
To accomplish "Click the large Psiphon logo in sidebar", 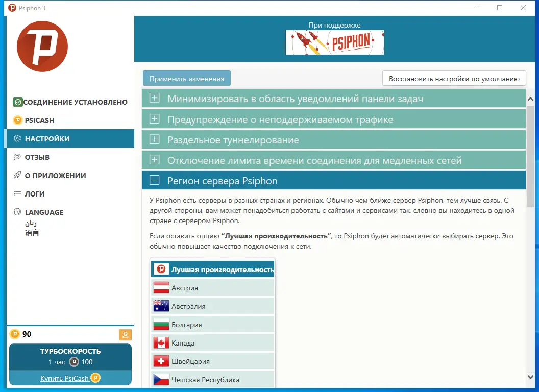I will point(42,46).
